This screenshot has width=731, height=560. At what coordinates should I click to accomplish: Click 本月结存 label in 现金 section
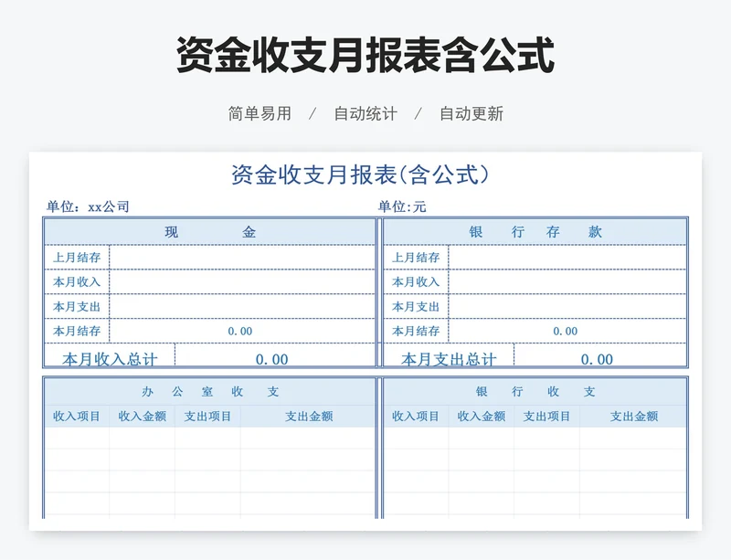point(77,331)
